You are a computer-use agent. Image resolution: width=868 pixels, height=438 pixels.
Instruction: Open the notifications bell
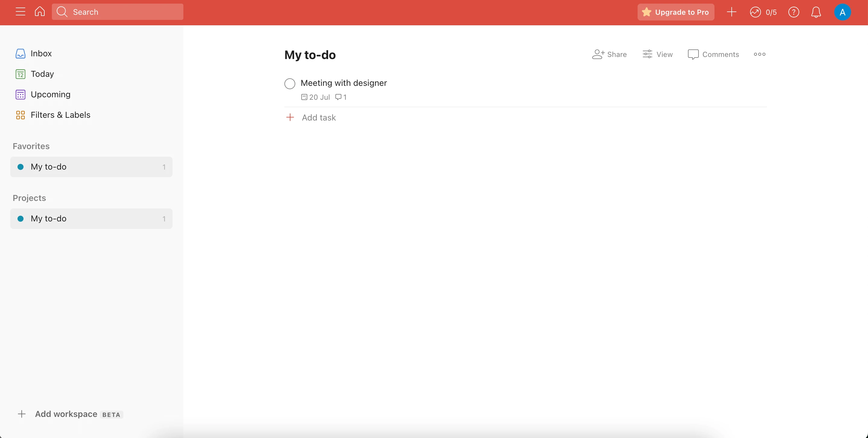click(816, 12)
